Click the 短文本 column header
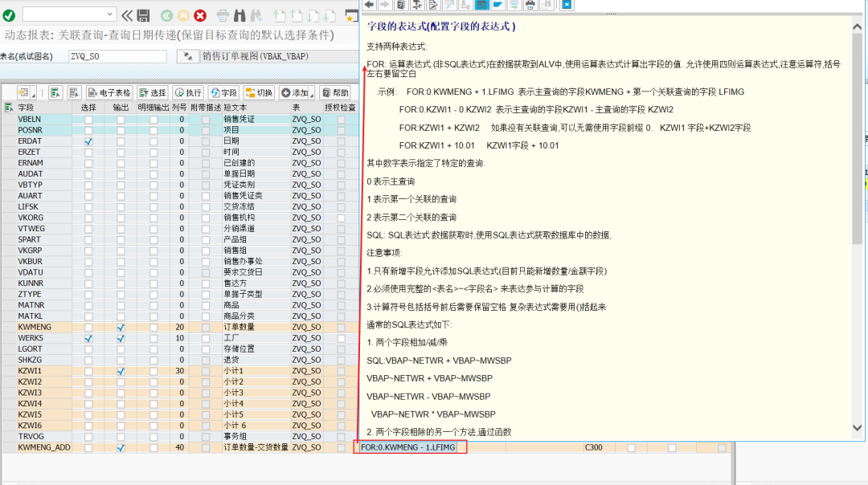The width and height of the screenshot is (868, 485). (256, 108)
